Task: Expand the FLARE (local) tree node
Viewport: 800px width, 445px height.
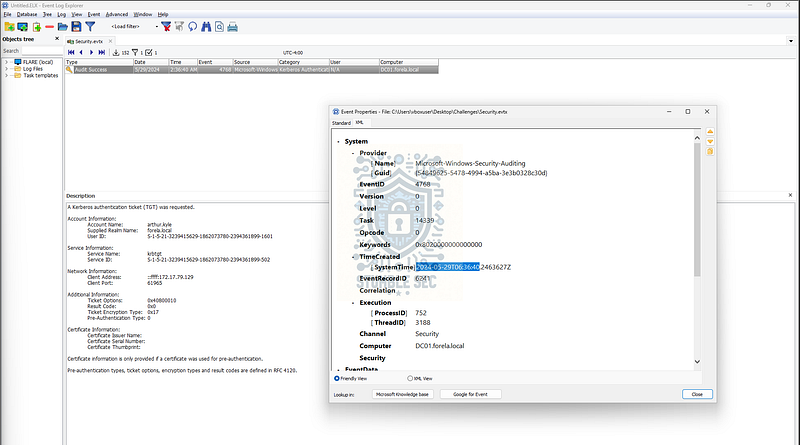Action: (7, 62)
